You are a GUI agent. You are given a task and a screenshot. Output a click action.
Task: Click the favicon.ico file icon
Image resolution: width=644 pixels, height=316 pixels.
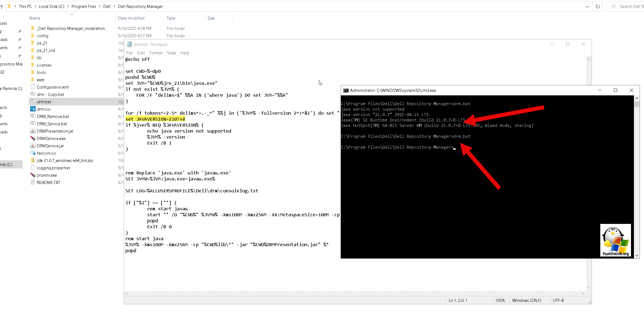point(33,153)
